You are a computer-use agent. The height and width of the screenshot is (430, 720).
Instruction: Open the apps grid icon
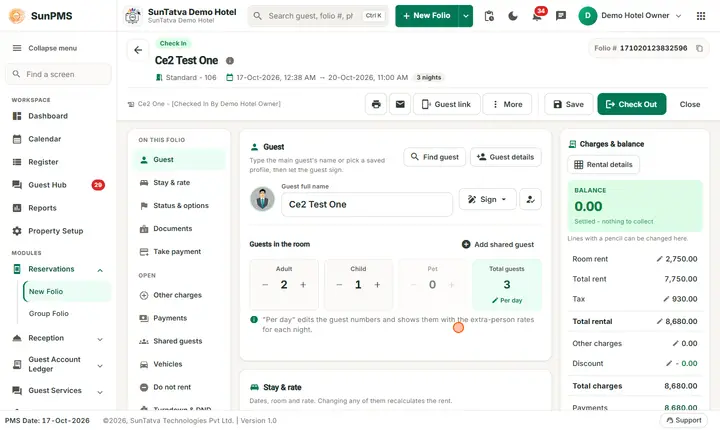pos(701,16)
